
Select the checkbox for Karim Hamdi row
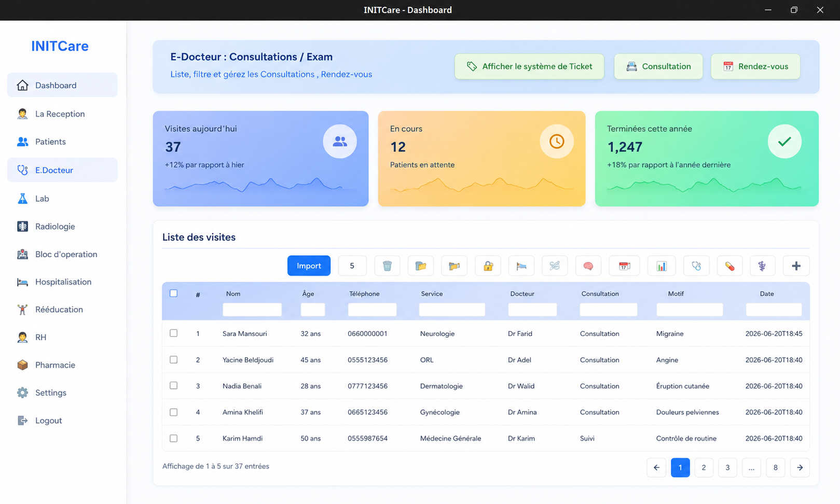[x=174, y=438]
